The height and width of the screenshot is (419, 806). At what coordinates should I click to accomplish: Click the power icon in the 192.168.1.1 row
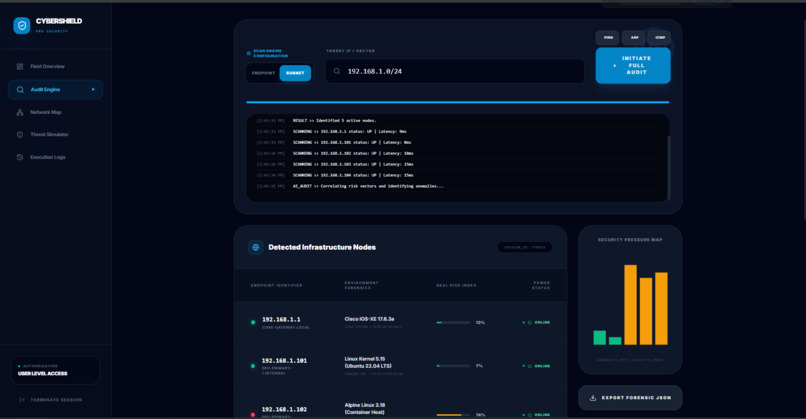[529, 322]
